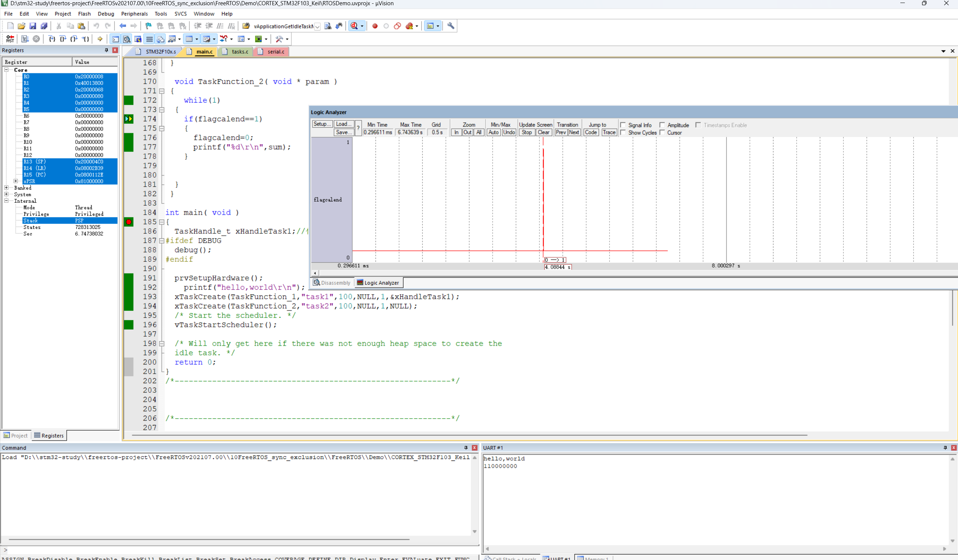This screenshot has height=560, width=958.
Task: Collapse the Internal registers node
Action: (6, 201)
